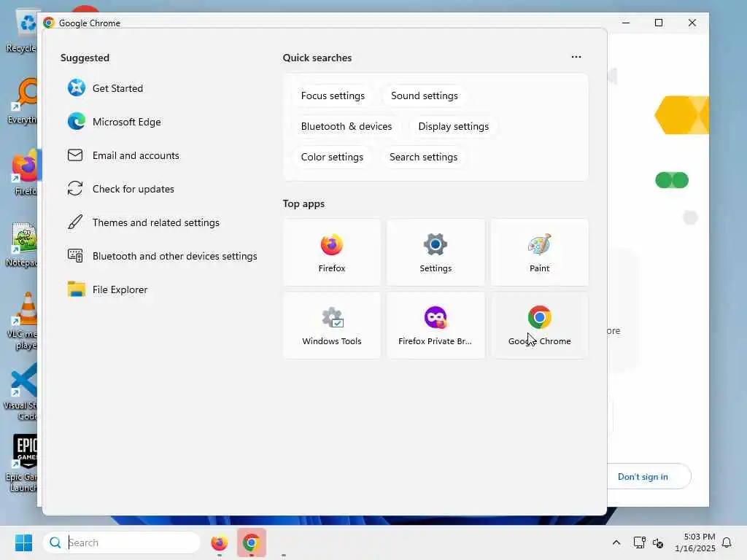
Task: Select the Firefox desktop shortcut
Action: (x=25, y=172)
